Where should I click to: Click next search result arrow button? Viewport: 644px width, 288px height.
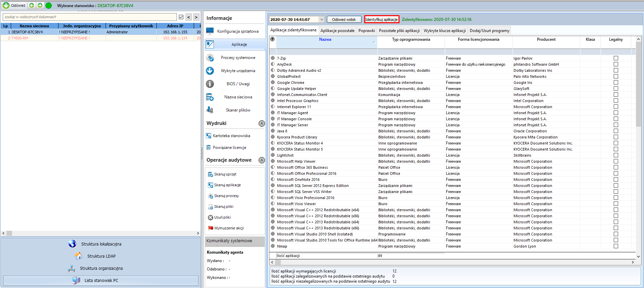pyautogui.click(x=196, y=17)
